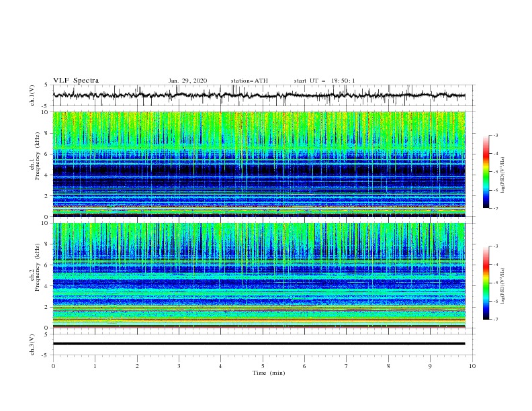Click time axis tick label "7"
Screen dimensions: 532x411
tap(347, 366)
